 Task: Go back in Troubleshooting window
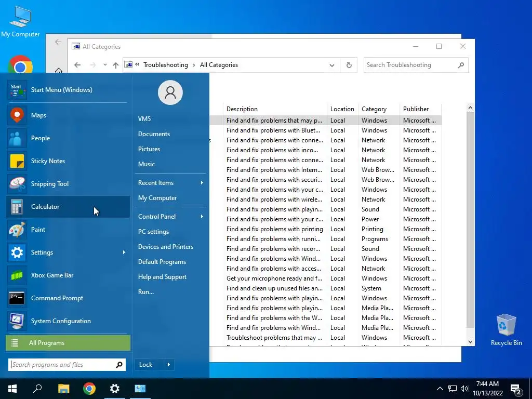78,65
